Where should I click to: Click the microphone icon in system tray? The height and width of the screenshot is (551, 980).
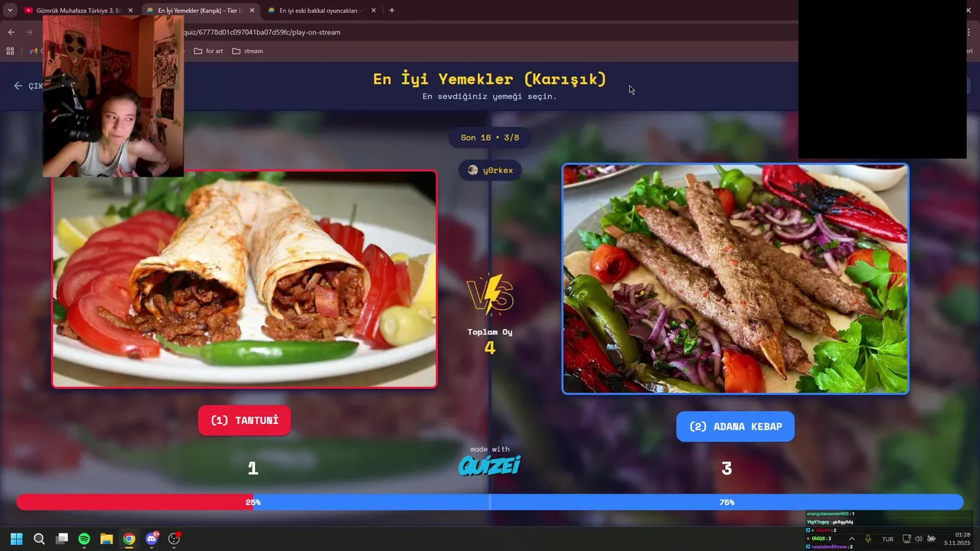tap(868, 539)
